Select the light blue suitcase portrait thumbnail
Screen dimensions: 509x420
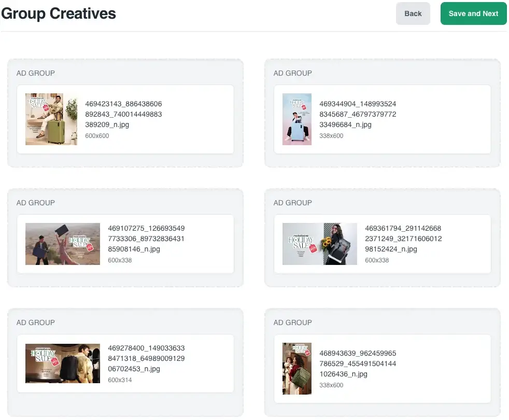[x=297, y=119]
